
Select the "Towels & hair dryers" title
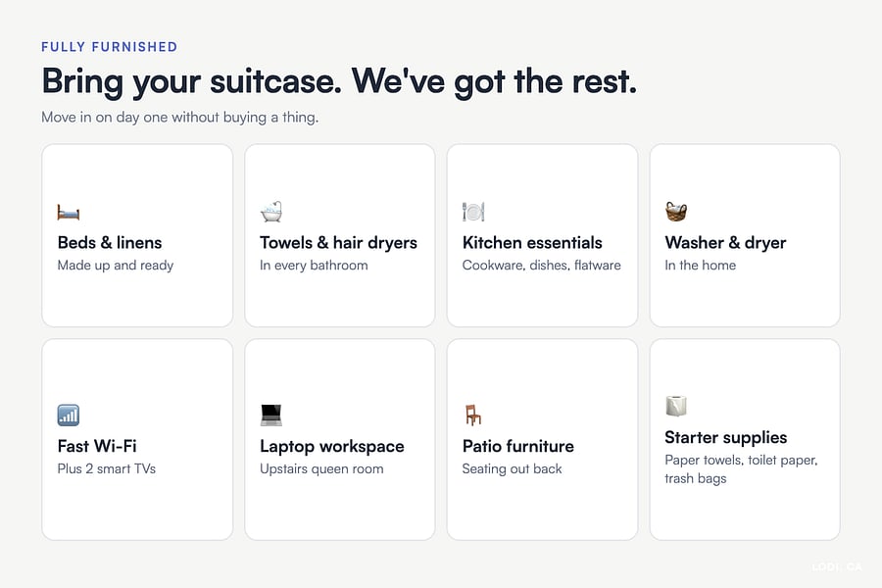point(339,242)
